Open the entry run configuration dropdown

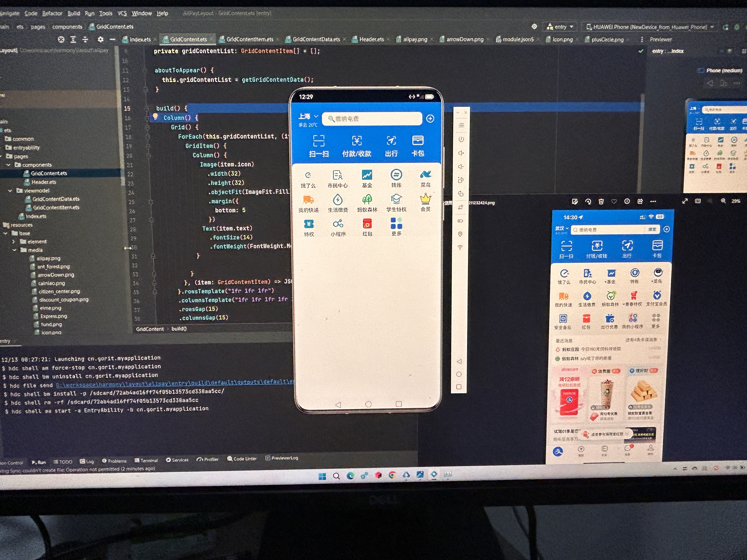[560, 27]
